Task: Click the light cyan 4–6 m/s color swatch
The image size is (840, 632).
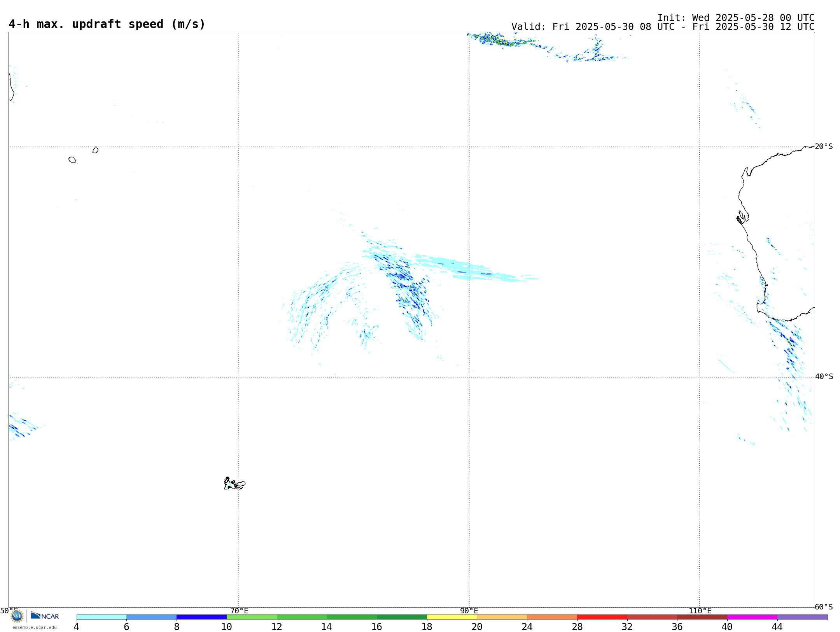Action: point(101,617)
